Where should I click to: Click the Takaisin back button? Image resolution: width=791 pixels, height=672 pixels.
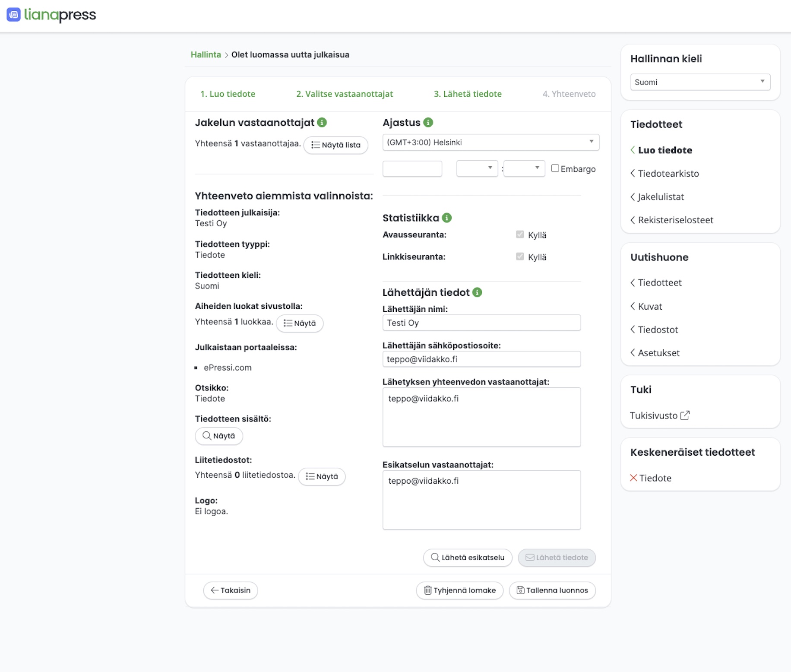click(x=231, y=590)
